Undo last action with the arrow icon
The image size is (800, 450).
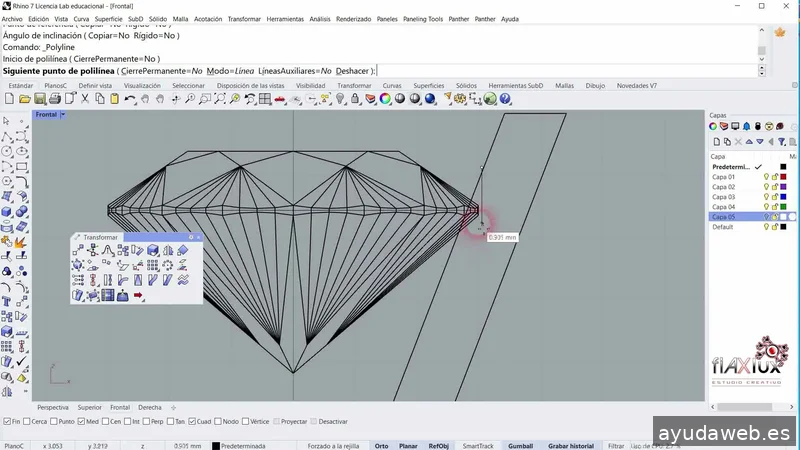[130, 99]
